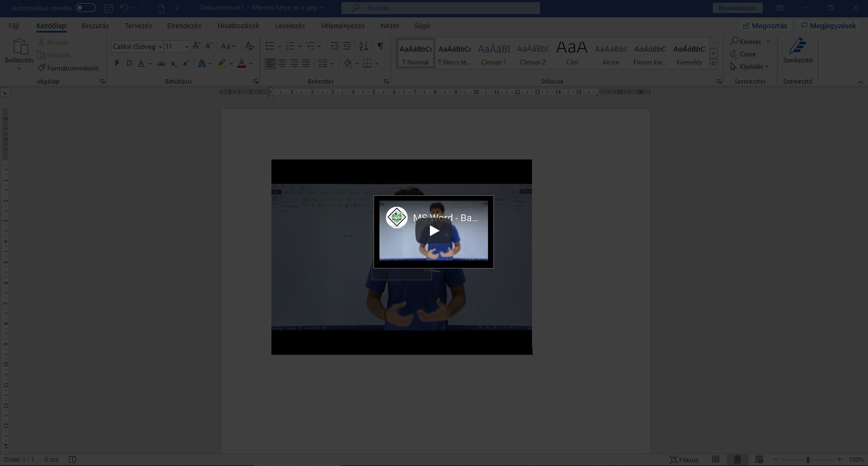Open the Change Case Aa dropdown

pyautogui.click(x=228, y=46)
